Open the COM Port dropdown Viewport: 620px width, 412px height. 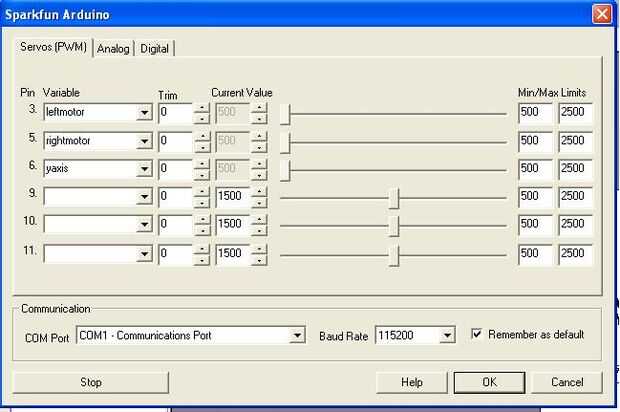(x=297, y=336)
